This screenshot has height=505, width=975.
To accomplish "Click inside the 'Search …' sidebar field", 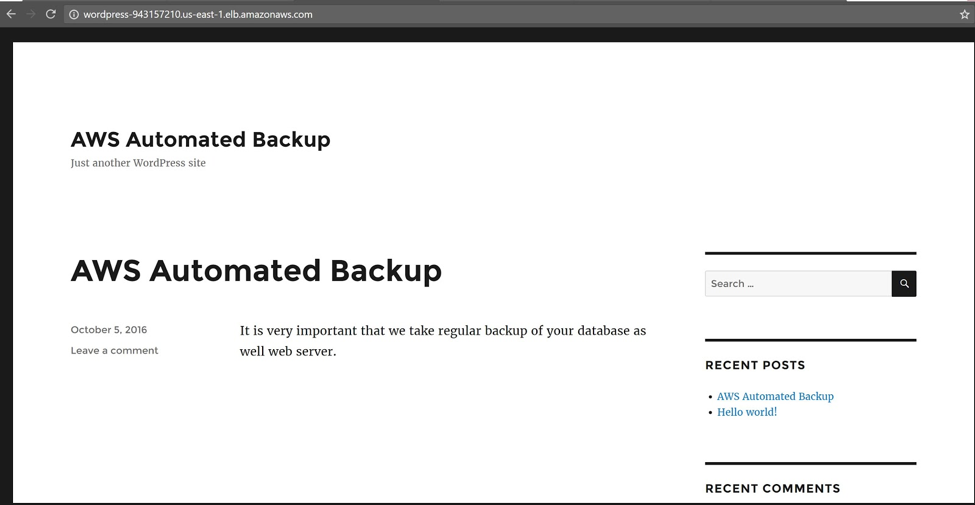I will click(798, 284).
